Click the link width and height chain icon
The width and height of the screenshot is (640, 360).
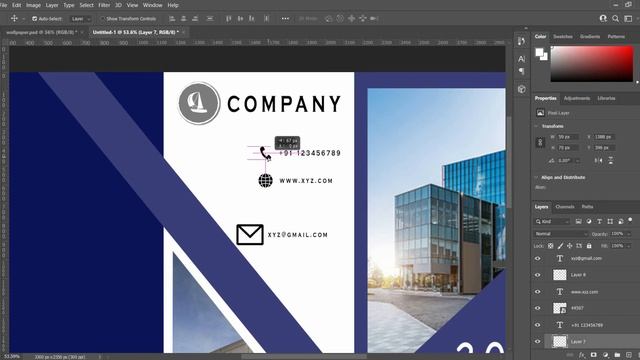click(x=540, y=142)
